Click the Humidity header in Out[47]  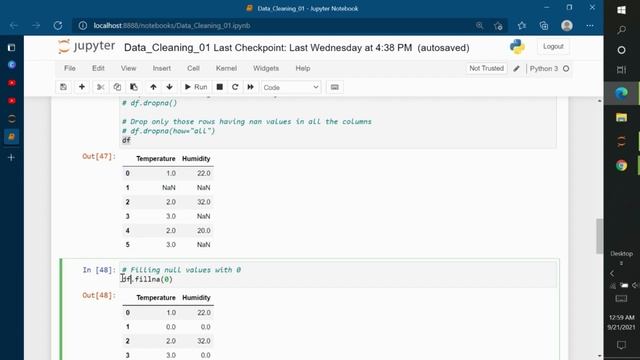196,159
